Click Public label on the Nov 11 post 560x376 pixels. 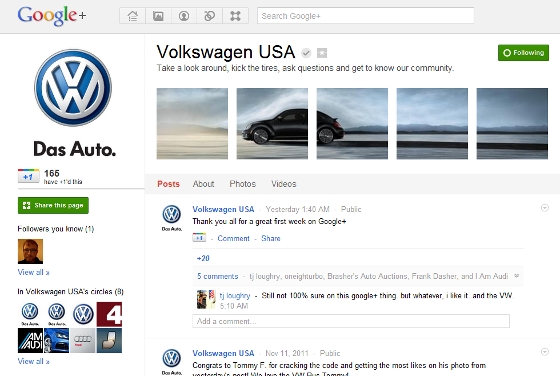330,353
